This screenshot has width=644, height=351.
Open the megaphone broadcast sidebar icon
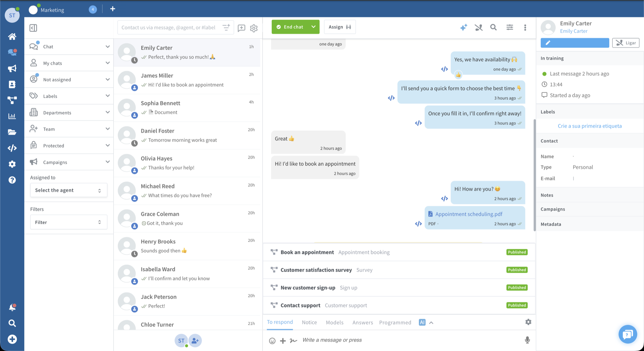click(12, 68)
